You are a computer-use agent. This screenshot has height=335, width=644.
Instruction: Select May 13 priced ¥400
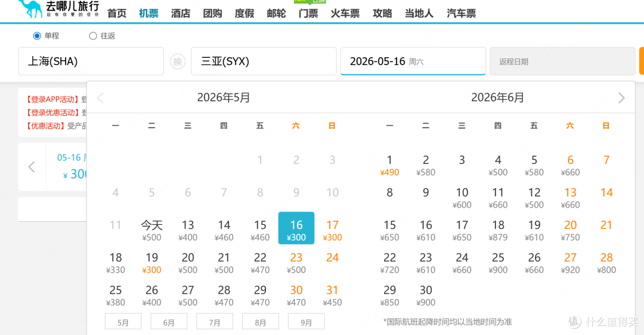[188, 230]
